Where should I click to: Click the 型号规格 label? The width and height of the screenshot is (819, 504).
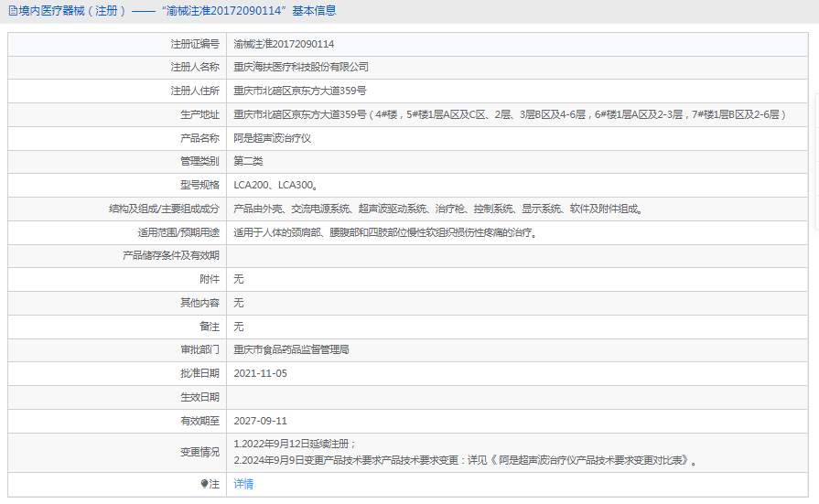(x=200, y=185)
